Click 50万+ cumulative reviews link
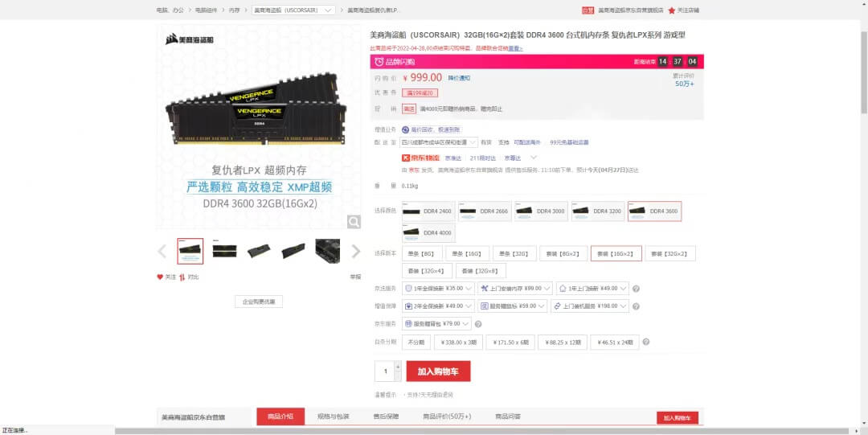Viewport: 868px width, 435px height. tap(684, 84)
